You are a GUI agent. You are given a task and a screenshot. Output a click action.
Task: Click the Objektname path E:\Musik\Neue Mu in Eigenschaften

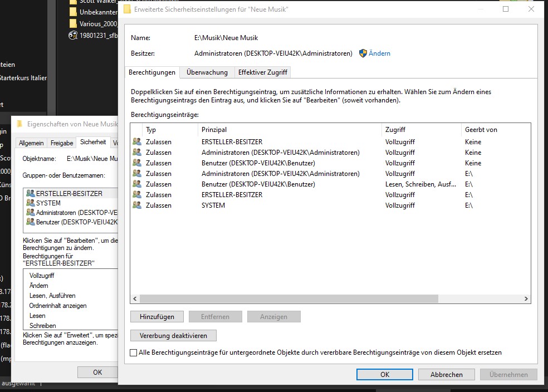[x=92, y=159]
